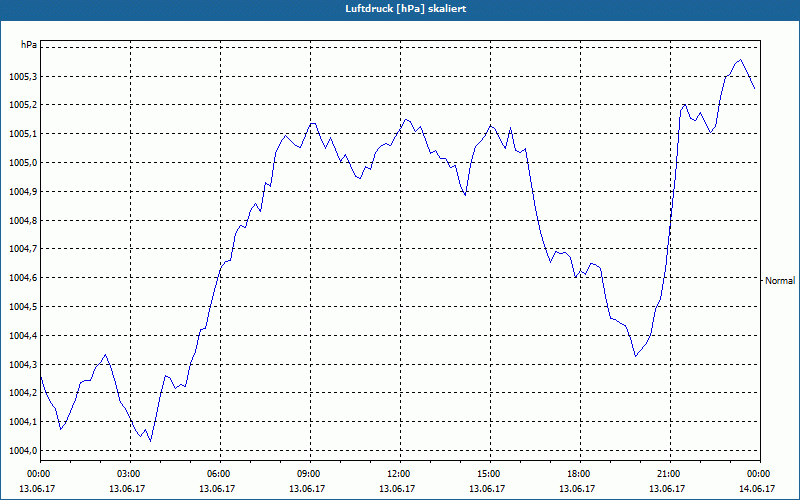This screenshot has height=500, width=800.
Task: Click the 18:00 time label
Action: point(580,474)
